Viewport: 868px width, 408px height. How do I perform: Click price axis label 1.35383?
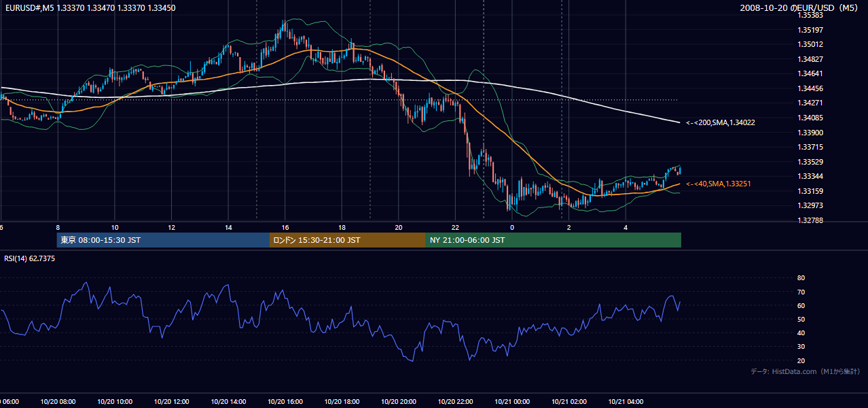[x=810, y=15]
